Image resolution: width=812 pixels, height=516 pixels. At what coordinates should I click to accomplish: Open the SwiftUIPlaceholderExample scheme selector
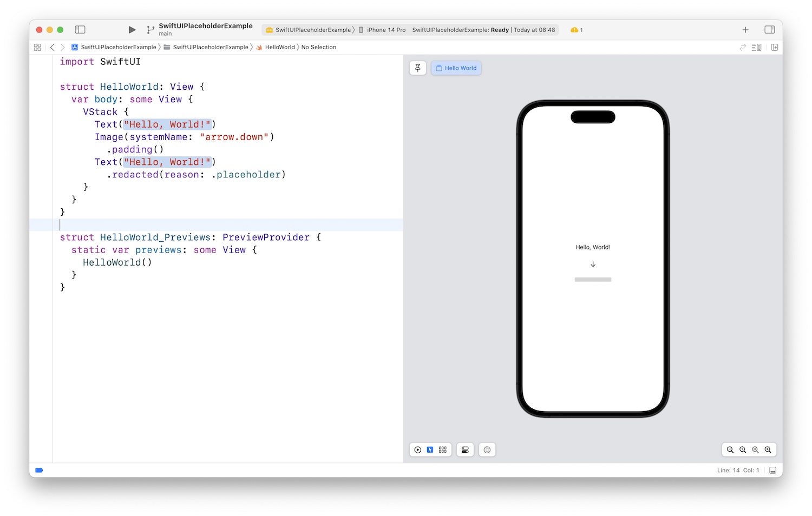click(x=309, y=30)
